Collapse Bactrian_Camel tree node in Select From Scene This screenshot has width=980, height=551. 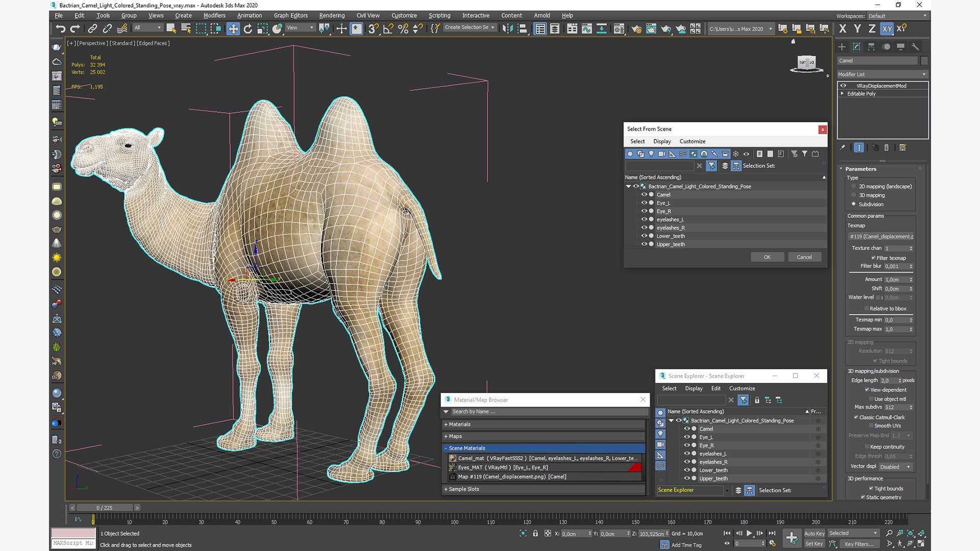(x=628, y=187)
